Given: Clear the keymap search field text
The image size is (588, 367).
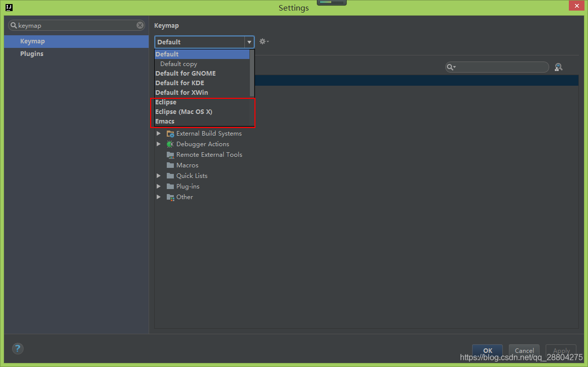Looking at the screenshot, I should point(140,25).
